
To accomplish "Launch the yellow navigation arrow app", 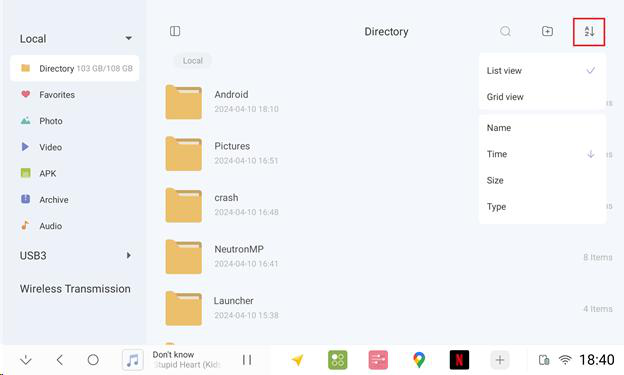I will pyautogui.click(x=297, y=360).
